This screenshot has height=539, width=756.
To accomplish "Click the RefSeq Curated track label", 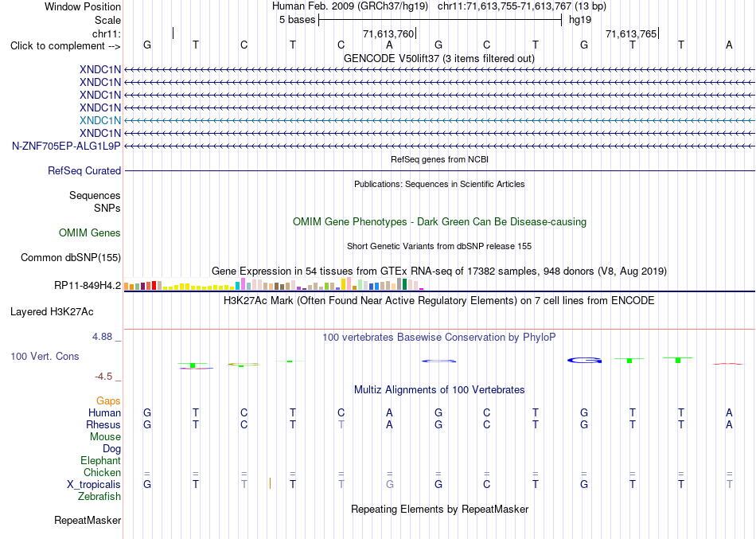I will point(84,171).
